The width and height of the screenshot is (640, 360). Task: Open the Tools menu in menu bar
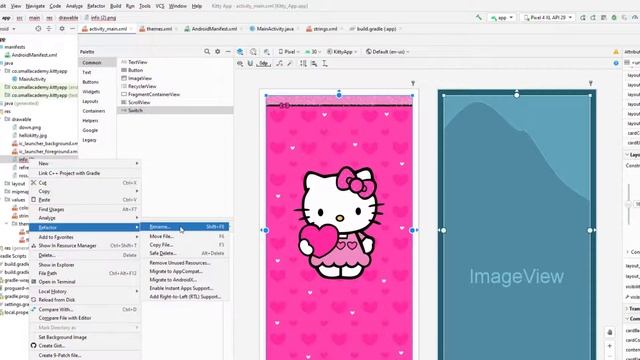tap(144, 6)
